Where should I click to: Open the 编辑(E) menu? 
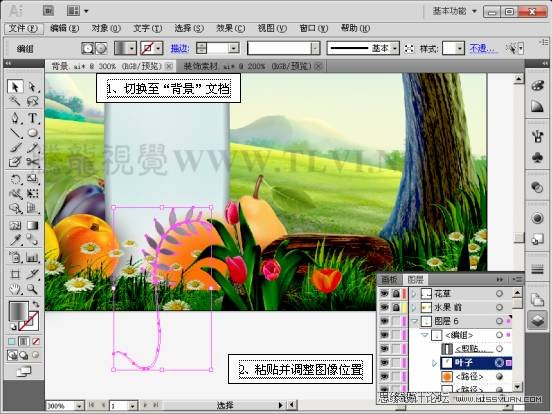click(x=64, y=28)
